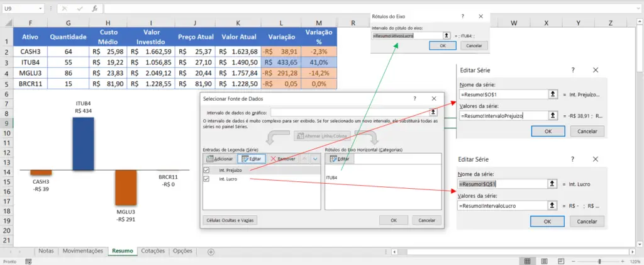Click the Select All corner triangle
The image size is (644, 265).
click(9, 23)
